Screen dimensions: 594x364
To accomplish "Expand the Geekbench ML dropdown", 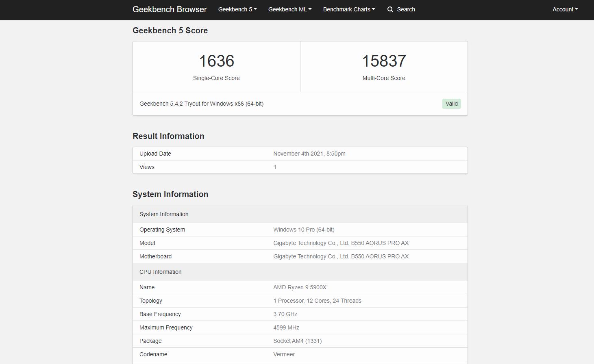I will click(x=290, y=9).
